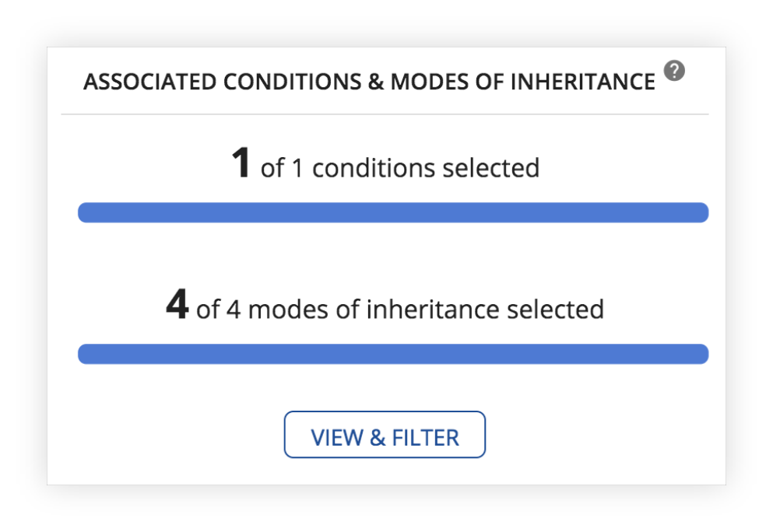
Task: Click the word CONDITIONS in the heading
Action: tap(293, 82)
